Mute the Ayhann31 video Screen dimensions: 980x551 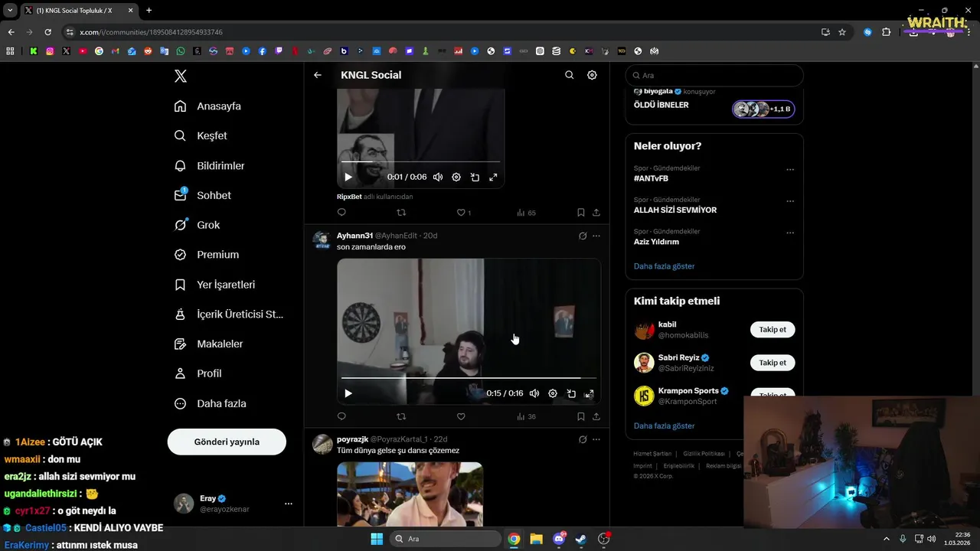pyautogui.click(x=534, y=393)
